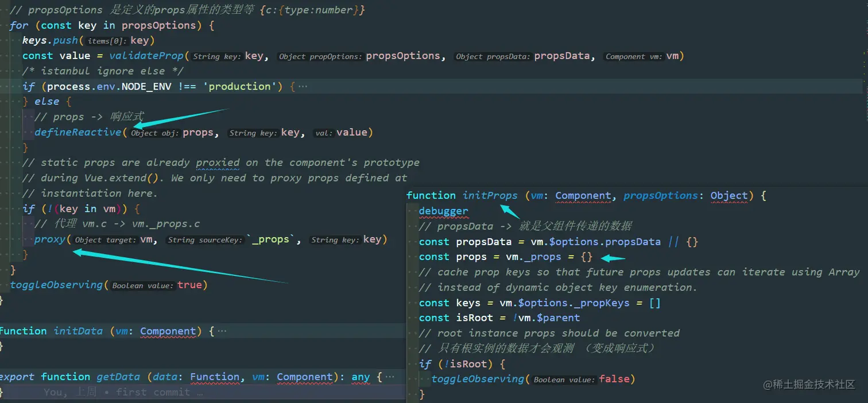Viewport: 868px width, 403px height.
Task: Click the 'Object target:' inlay hint
Action: tap(106, 241)
